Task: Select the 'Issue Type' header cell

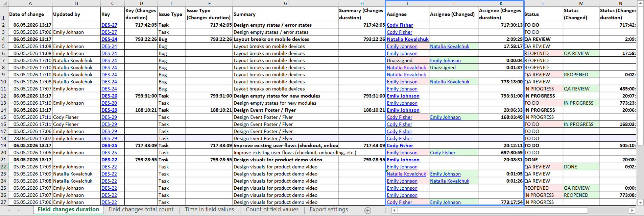Action: coord(172,14)
